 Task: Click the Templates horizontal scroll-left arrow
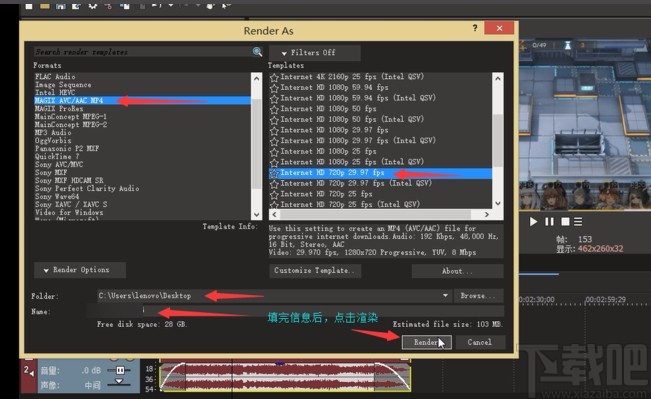274,214
